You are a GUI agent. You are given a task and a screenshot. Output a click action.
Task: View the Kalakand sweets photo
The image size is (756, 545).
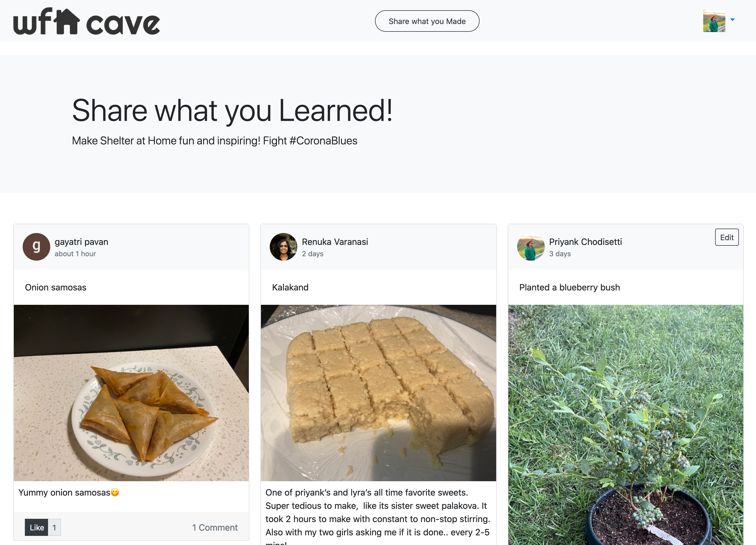click(x=378, y=393)
